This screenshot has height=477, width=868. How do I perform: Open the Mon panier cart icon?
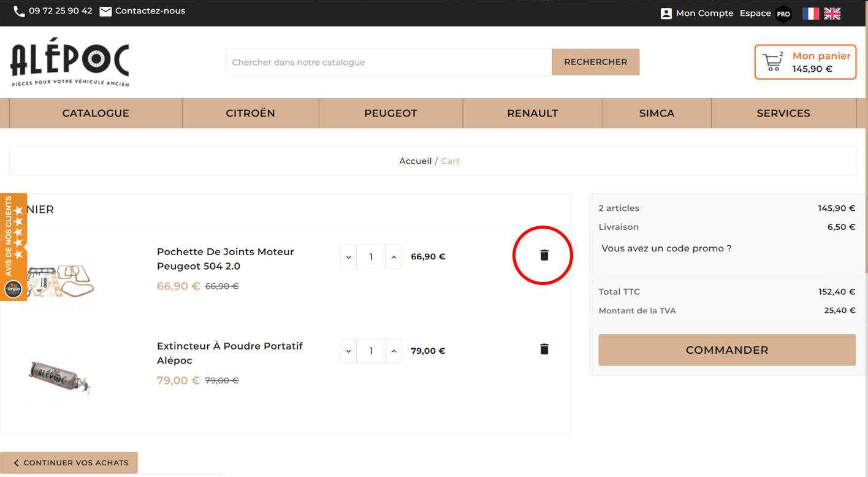(x=772, y=62)
